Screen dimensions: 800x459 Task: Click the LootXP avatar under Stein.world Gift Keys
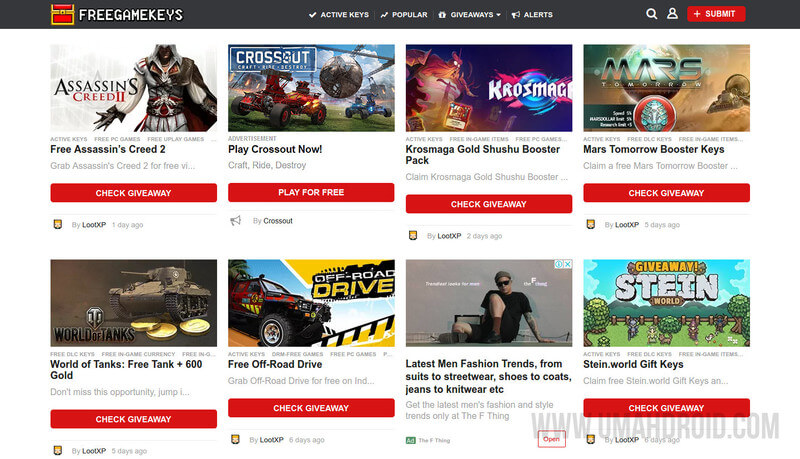pyautogui.click(x=591, y=440)
